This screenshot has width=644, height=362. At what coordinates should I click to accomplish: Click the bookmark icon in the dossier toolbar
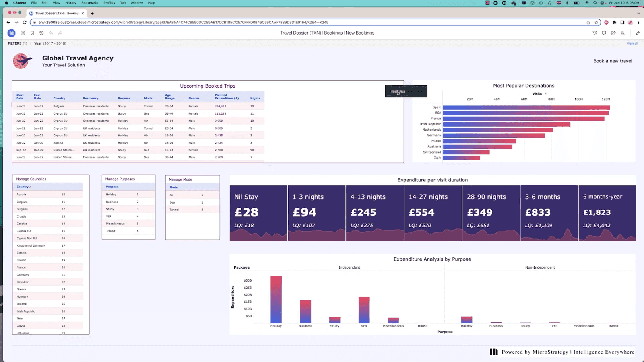click(x=32, y=33)
